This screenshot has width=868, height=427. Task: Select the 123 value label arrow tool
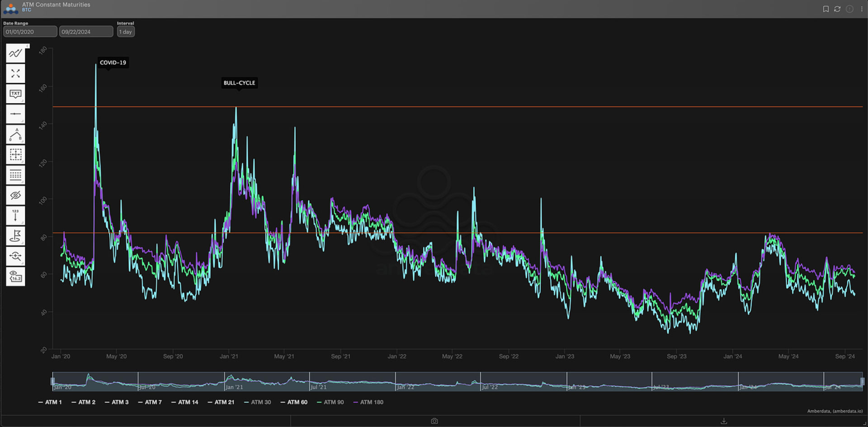click(15, 216)
